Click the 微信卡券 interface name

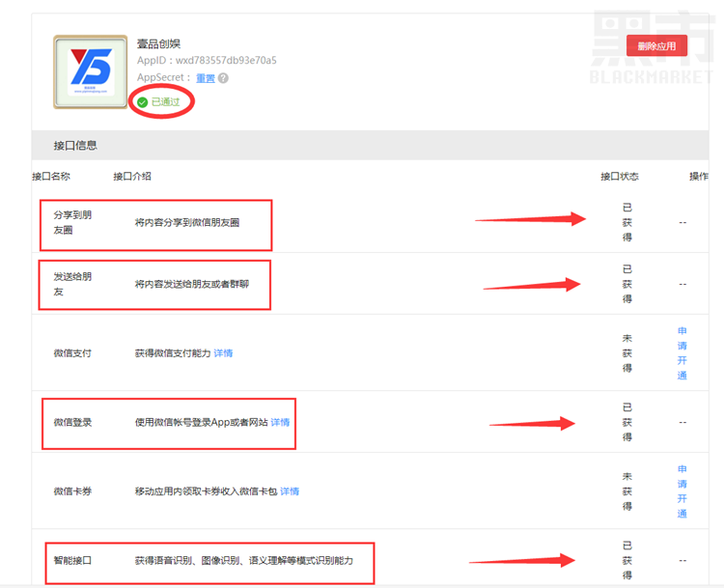pos(72,491)
